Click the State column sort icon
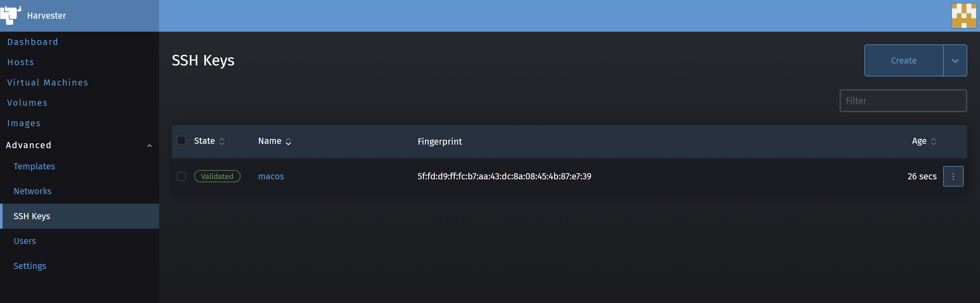This screenshot has width=980, height=303. click(x=222, y=141)
